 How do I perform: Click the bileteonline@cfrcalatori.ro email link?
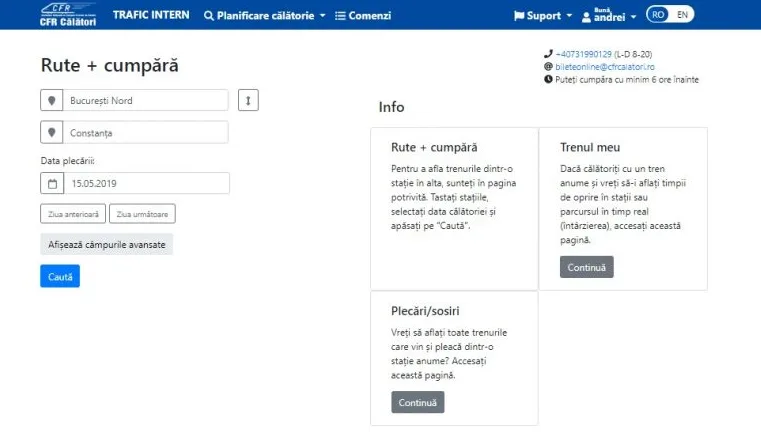coord(597,67)
